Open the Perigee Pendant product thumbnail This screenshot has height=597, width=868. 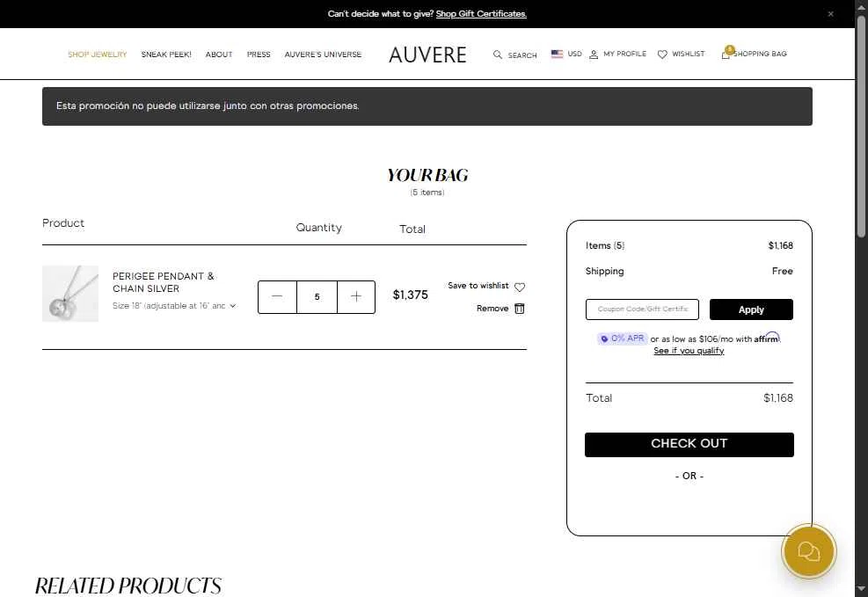[70, 294]
